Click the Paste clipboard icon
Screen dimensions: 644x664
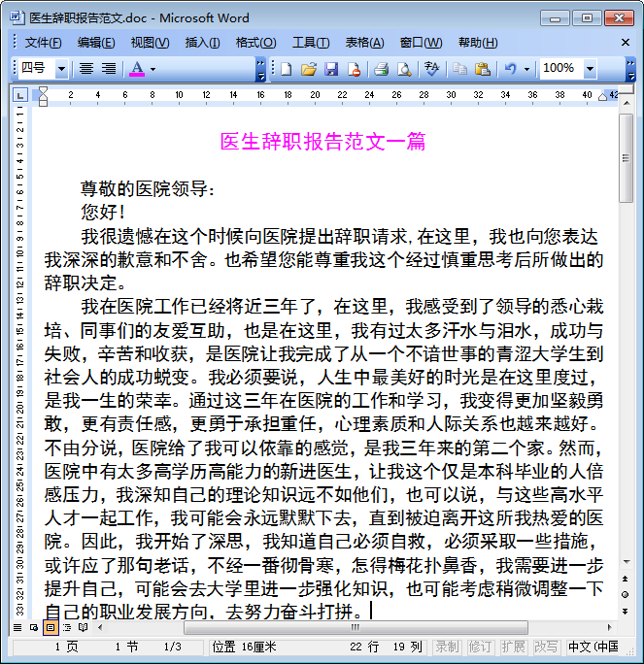tap(482, 69)
